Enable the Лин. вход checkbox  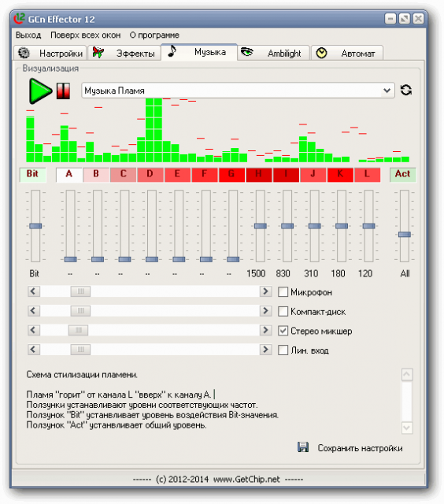(283, 350)
